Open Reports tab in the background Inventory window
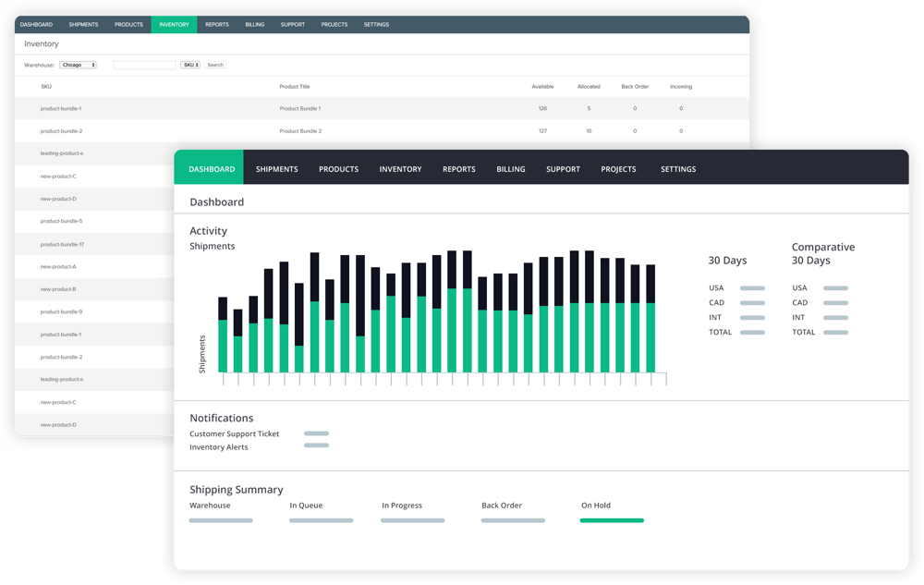This screenshot has width=924, height=585. tap(217, 25)
